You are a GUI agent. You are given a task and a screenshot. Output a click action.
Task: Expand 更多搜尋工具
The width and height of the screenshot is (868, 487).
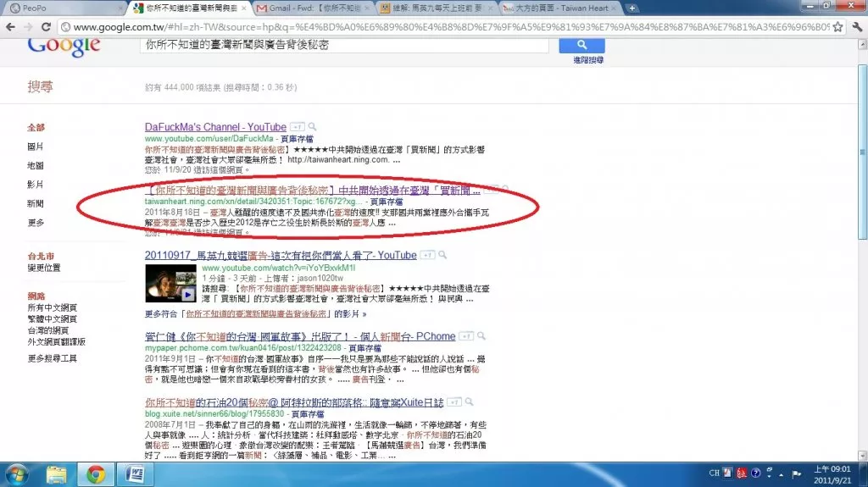[52, 358]
